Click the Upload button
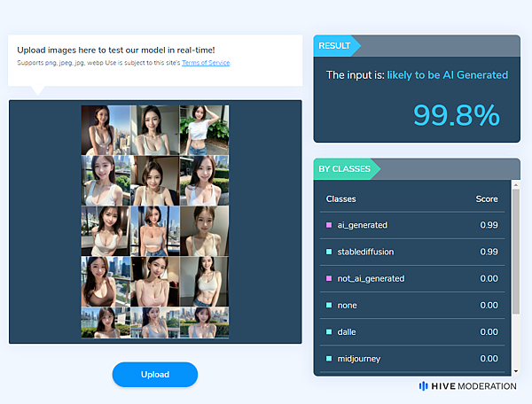 pos(155,375)
